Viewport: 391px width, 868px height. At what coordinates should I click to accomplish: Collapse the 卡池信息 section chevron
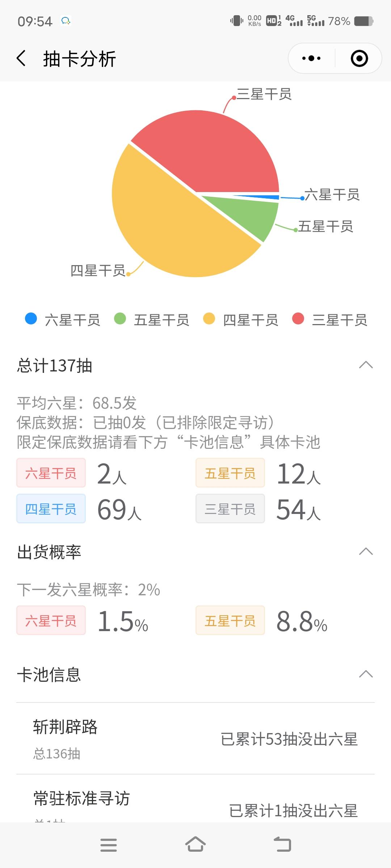coord(366,674)
